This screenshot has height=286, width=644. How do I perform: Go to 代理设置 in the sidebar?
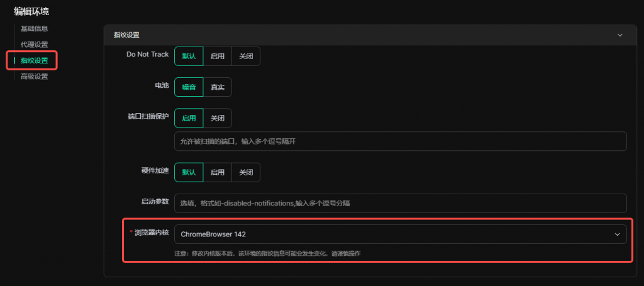click(x=35, y=45)
